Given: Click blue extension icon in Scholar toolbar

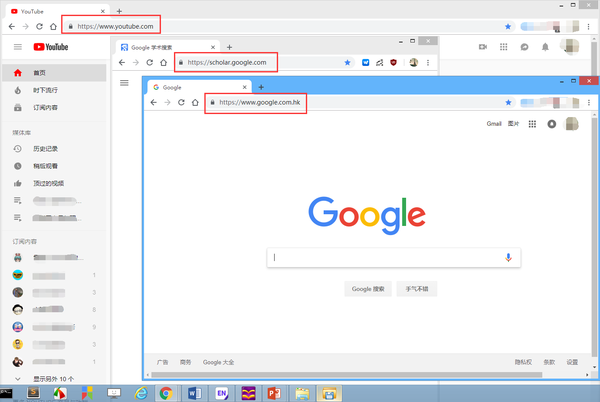Looking at the screenshot, I should (366, 62).
